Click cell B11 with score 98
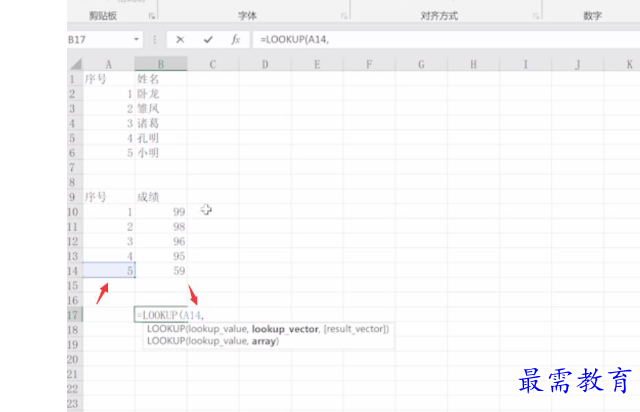 pos(161,227)
